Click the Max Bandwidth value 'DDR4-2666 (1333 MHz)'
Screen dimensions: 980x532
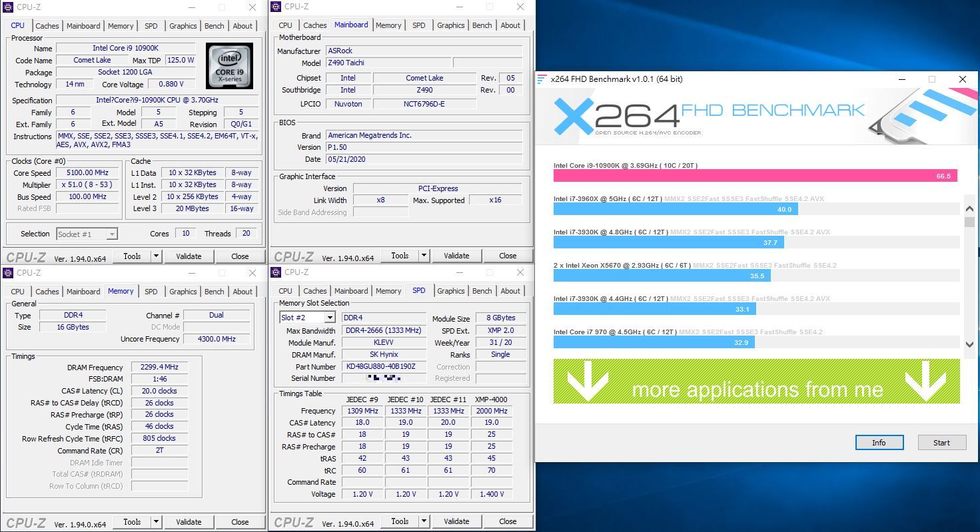pos(384,331)
